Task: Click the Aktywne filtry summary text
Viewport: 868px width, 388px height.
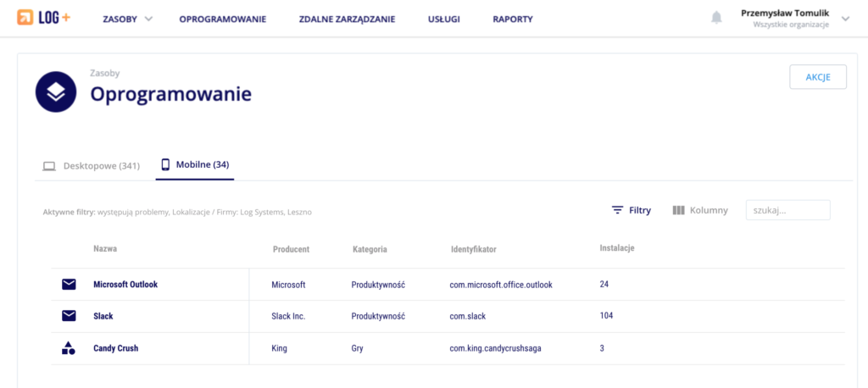Action: point(177,212)
